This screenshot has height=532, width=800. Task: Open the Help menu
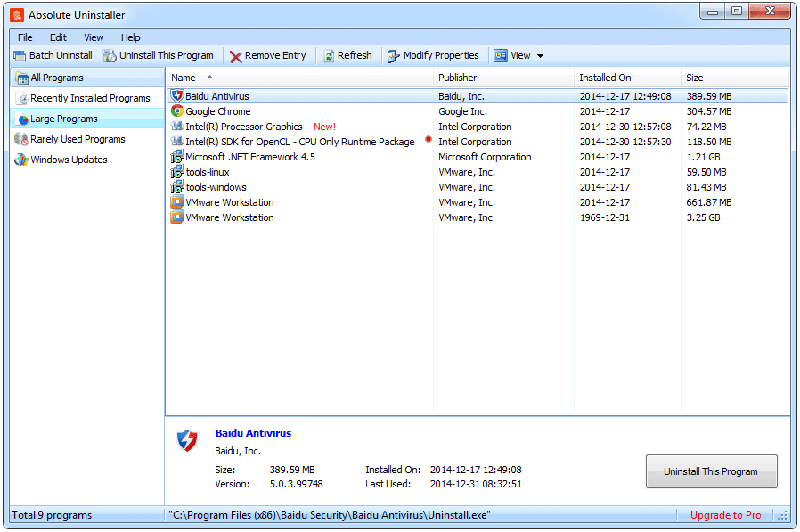[x=130, y=37]
